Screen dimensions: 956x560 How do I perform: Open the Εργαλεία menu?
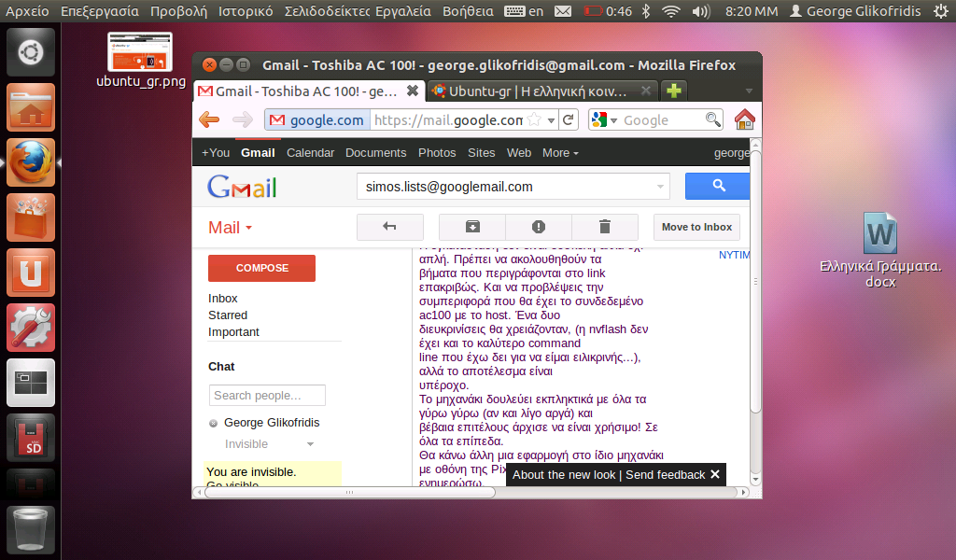pyautogui.click(x=403, y=11)
